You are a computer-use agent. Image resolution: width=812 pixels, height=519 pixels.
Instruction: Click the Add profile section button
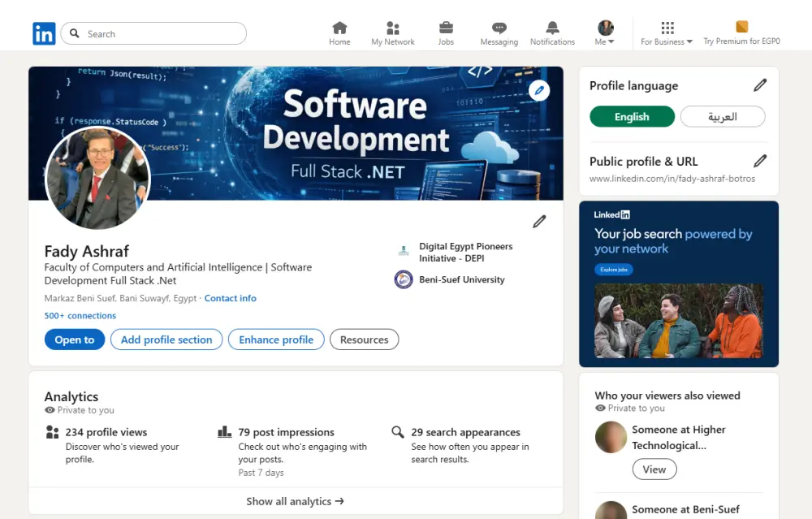(x=166, y=340)
